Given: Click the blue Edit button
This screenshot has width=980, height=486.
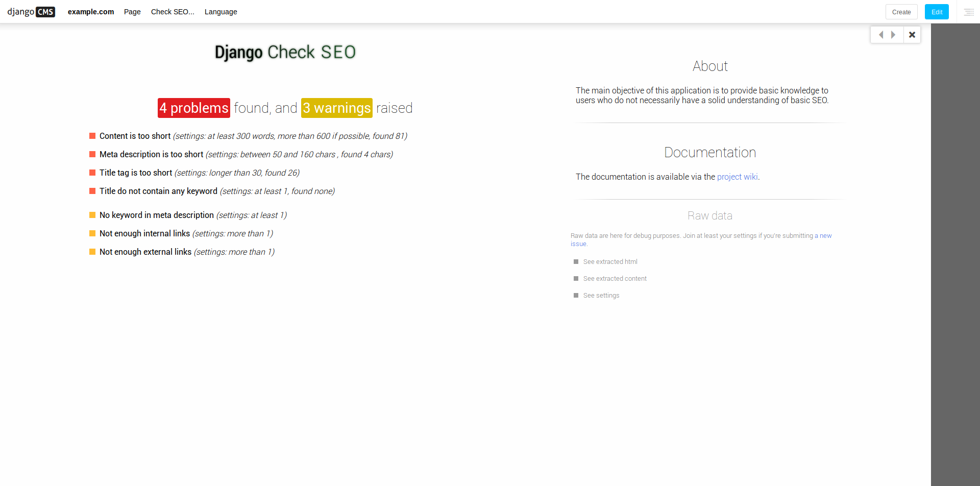Looking at the screenshot, I should pyautogui.click(x=937, y=12).
